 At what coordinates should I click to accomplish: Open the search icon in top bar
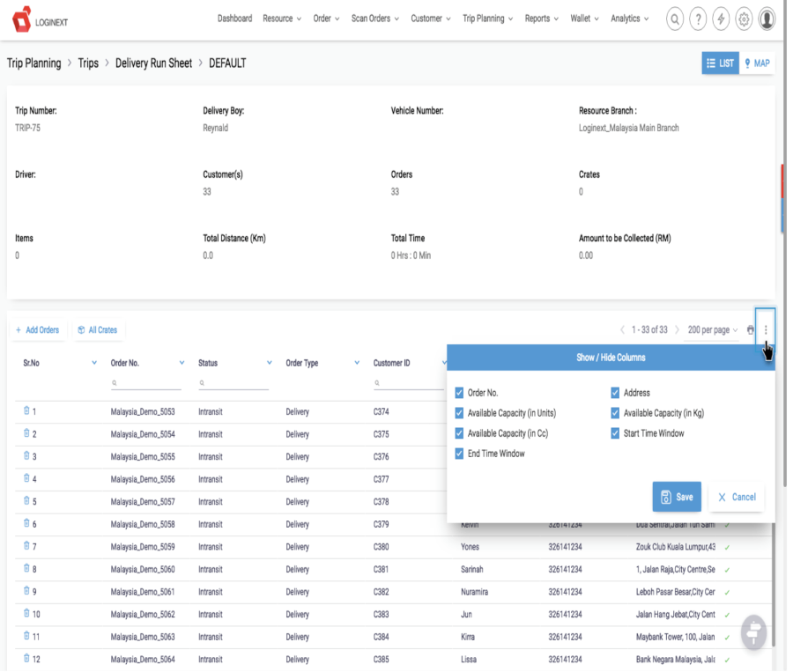675,18
